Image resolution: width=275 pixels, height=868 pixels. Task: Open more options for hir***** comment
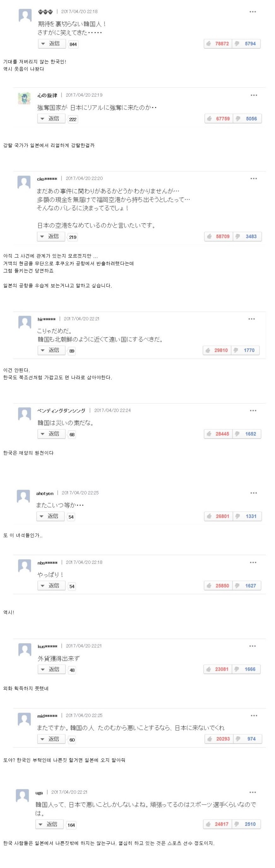point(251,319)
